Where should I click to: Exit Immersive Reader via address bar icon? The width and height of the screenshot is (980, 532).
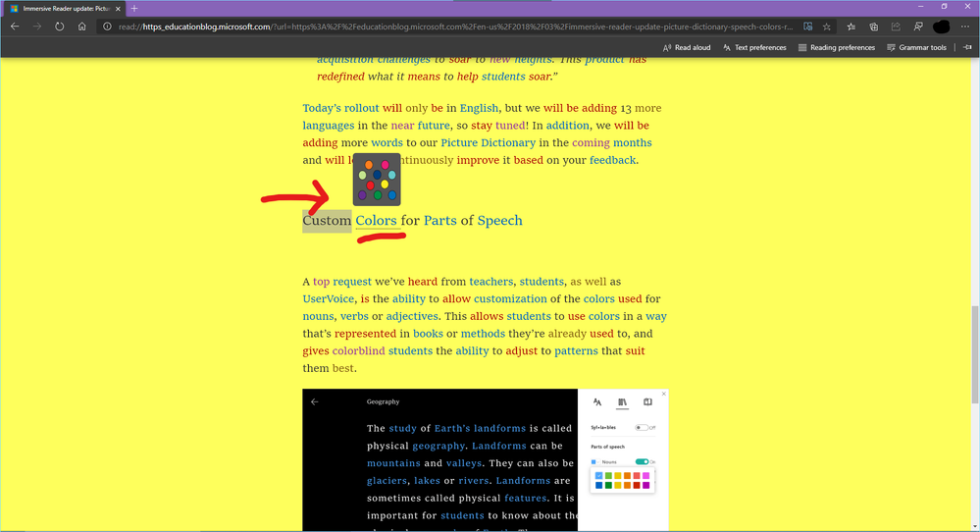[x=808, y=27]
